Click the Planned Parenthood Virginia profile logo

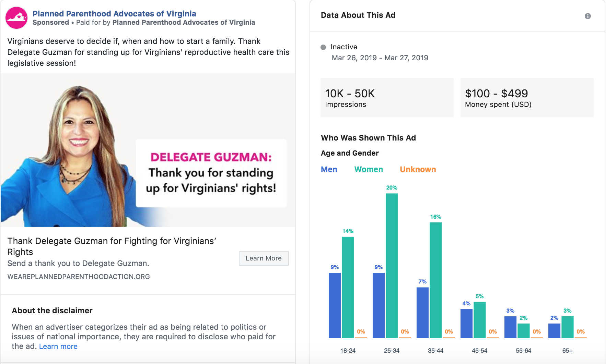point(16,18)
